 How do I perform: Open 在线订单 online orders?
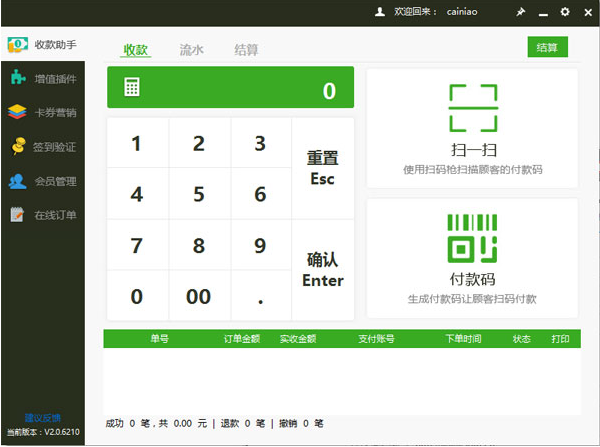click(43, 215)
